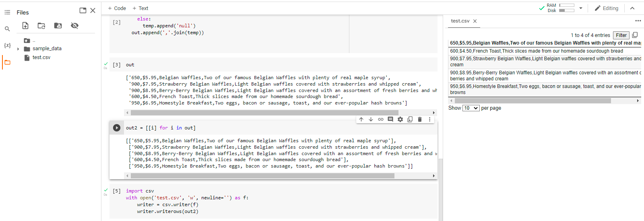Delete the selected cell with trash icon
The image size is (644, 221).
click(420, 119)
